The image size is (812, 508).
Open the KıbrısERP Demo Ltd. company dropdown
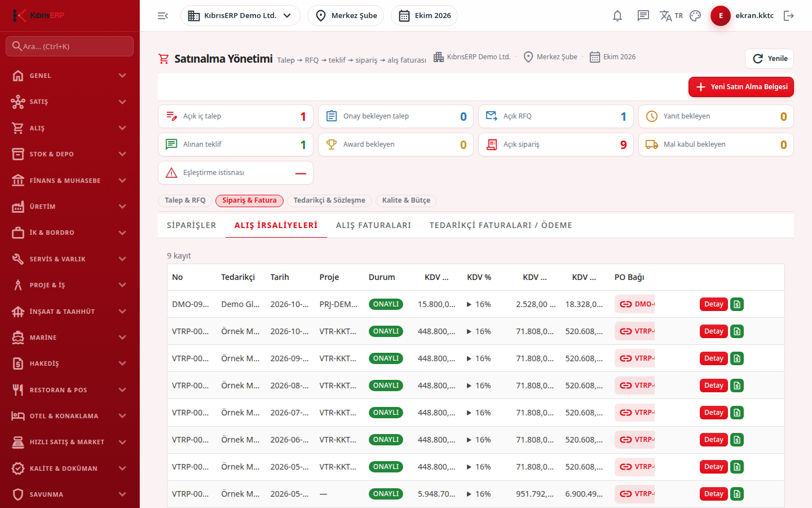(x=240, y=16)
